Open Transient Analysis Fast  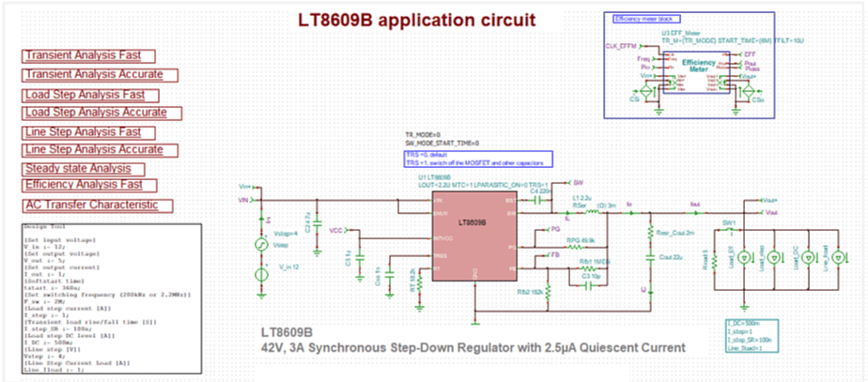pos(89,55)
